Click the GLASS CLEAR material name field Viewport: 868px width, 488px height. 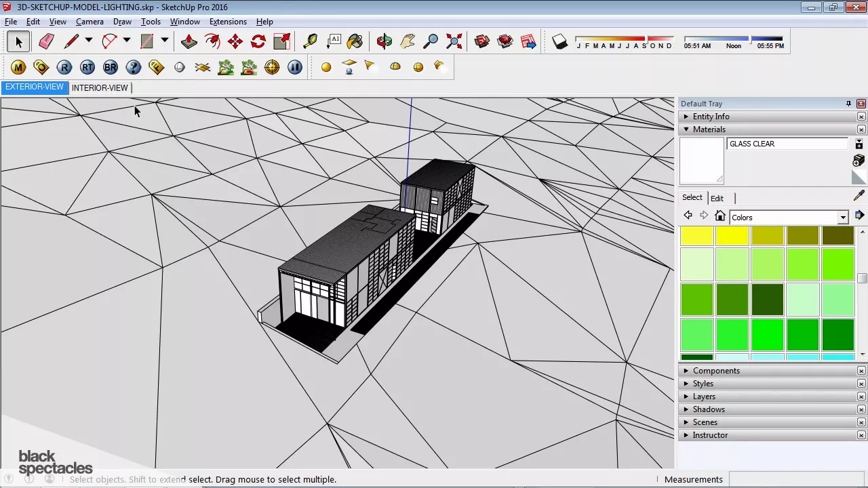[787, 144]
